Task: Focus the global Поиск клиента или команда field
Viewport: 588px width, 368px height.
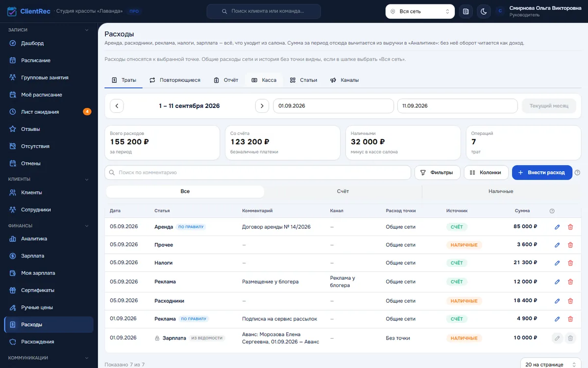Action: [264, 11]
